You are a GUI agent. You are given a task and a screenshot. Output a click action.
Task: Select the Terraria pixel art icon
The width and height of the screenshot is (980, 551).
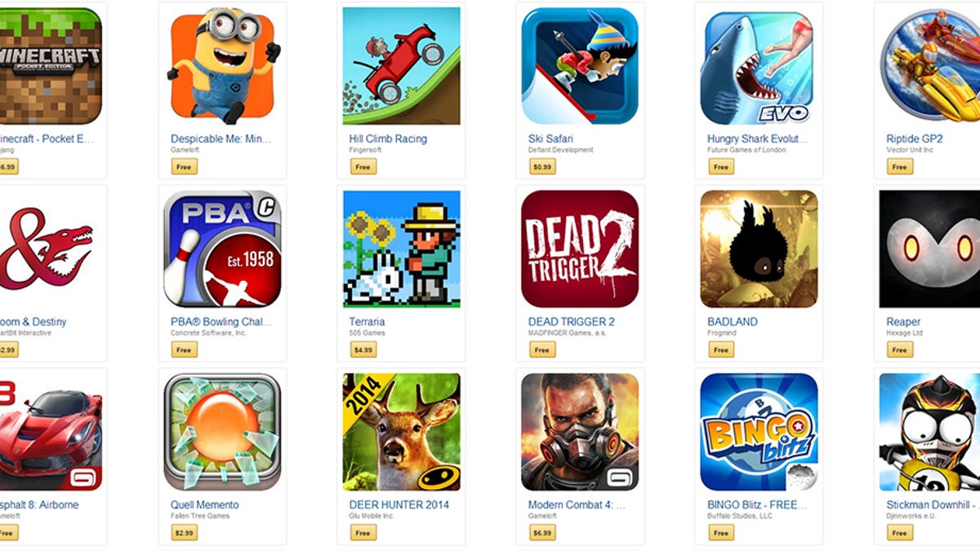pos(401,249)
